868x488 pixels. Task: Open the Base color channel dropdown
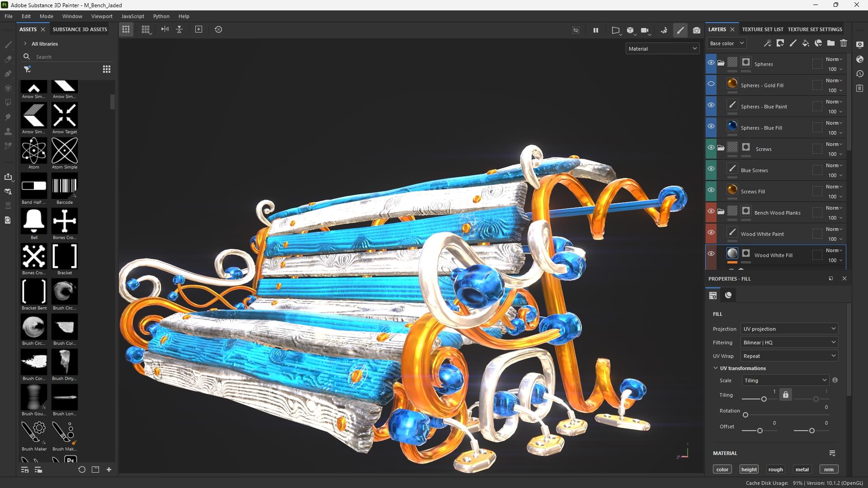coord(726,43)
